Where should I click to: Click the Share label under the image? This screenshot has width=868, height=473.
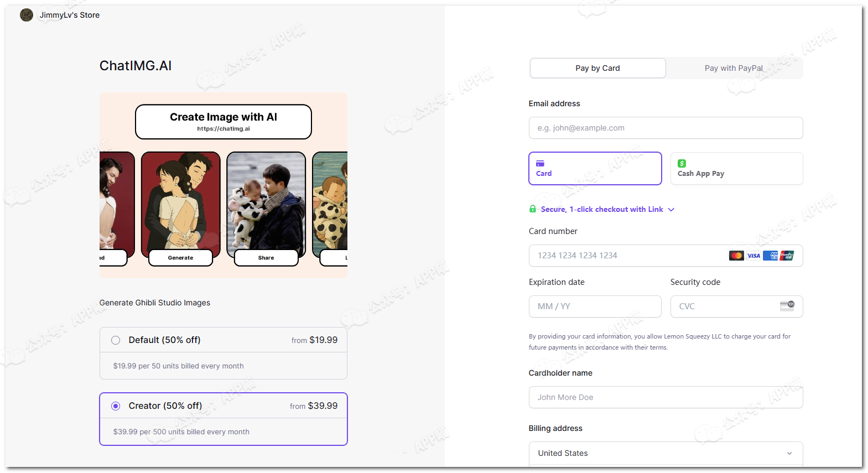(266, 258)
